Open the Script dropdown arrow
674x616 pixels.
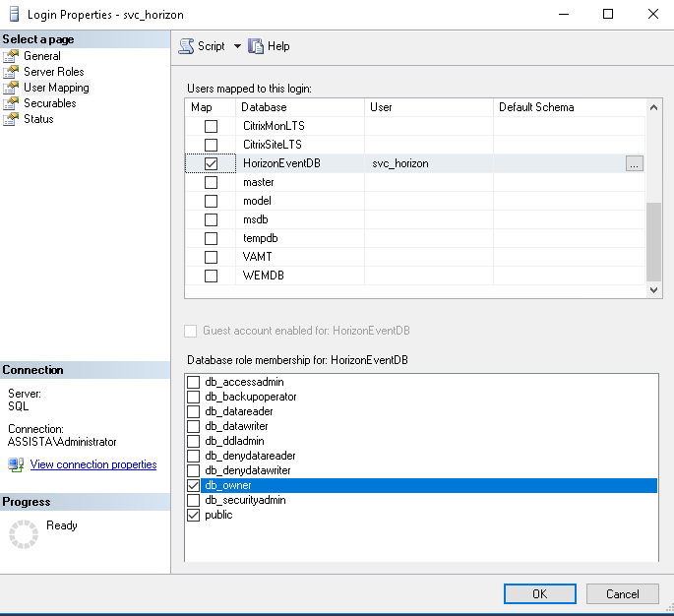click(x=237, y=46)
